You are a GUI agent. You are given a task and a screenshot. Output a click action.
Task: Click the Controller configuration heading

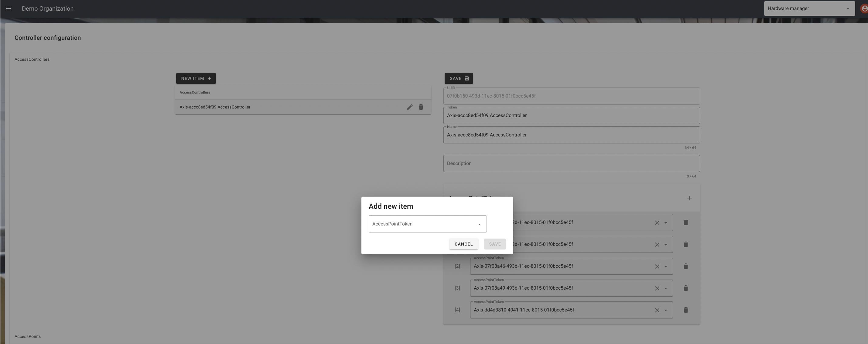(x=47, y=38)
